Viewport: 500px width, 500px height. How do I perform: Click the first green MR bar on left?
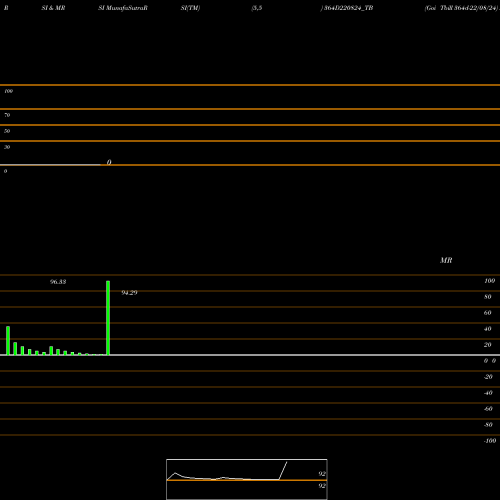(x=8, y=340)
